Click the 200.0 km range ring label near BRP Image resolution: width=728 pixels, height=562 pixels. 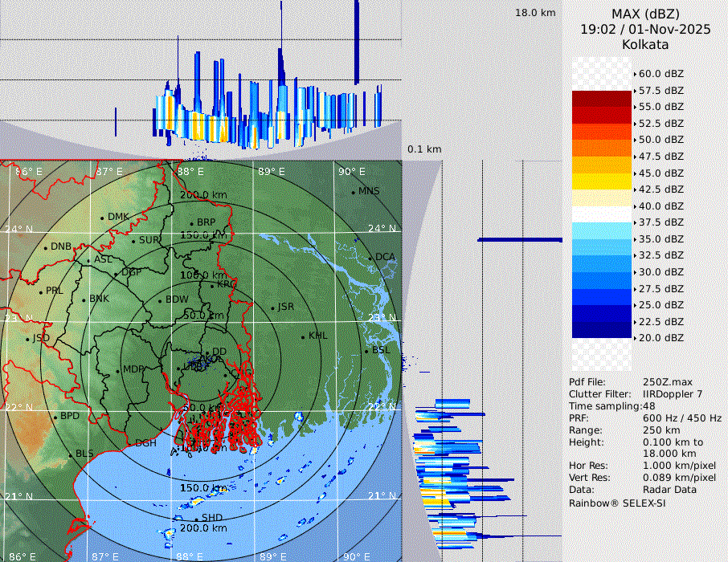click(203, 195)
